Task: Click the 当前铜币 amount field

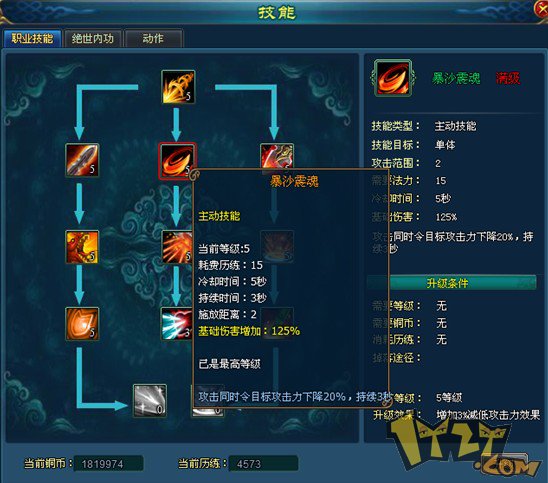Action: pyautogui.click(x=108, y=464)
